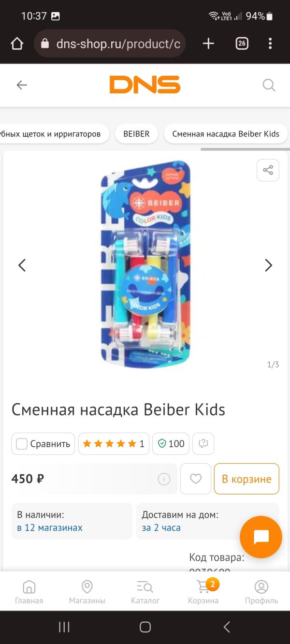Show next product image arrow
Image resolution: width=290 pixels, height=644 pixels.
[269, 265]
